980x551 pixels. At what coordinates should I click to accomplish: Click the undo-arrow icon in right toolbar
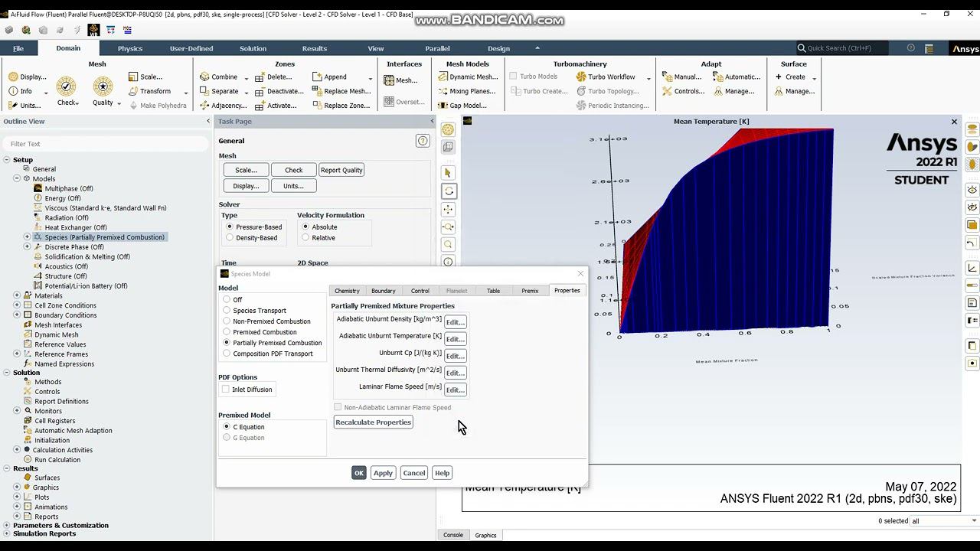(x=972, y=243)
